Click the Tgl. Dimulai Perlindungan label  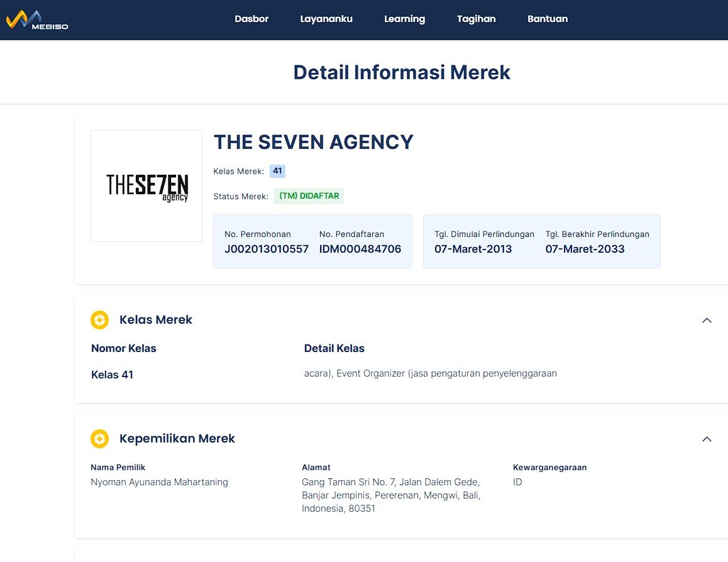[484, 234]
